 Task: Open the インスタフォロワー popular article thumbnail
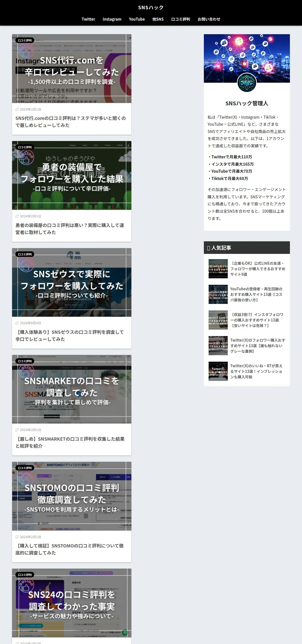tap(218, 320)
